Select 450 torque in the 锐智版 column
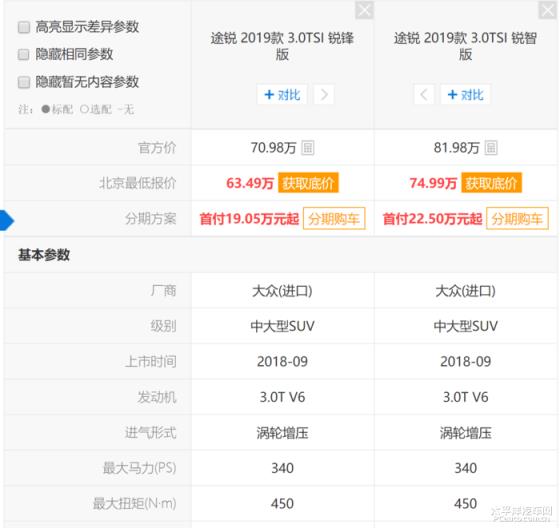This screenshot has height=528, width=560. point(465,504)
